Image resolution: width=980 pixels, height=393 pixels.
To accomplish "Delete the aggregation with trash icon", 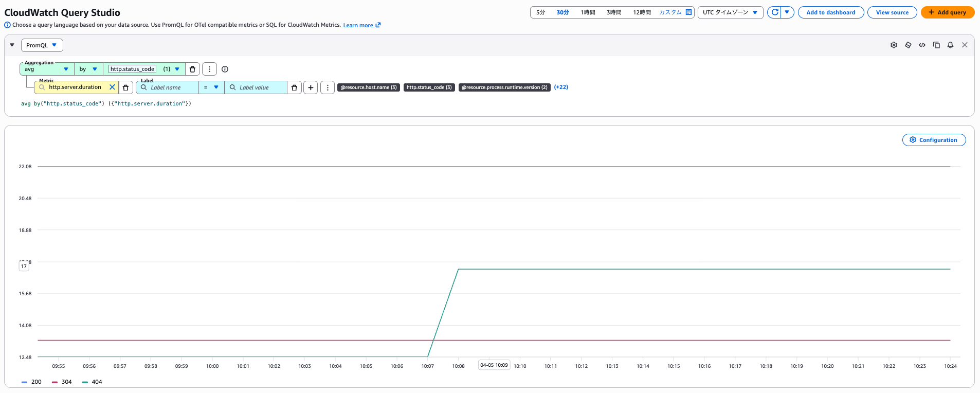I will point(193,69).
